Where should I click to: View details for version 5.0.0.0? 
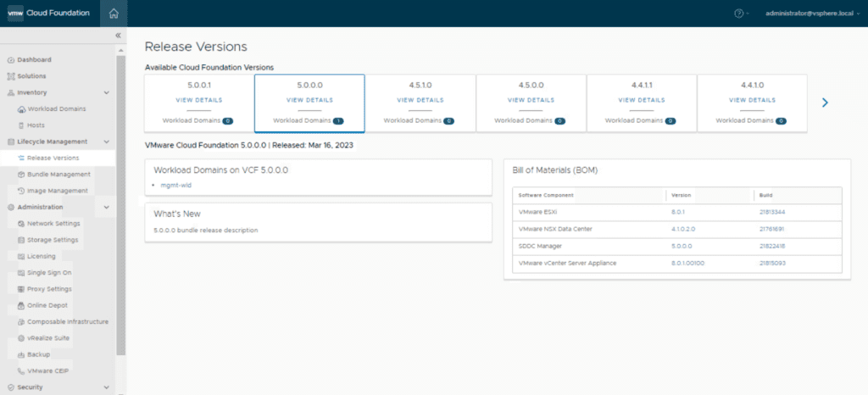[x=309, y=100]
